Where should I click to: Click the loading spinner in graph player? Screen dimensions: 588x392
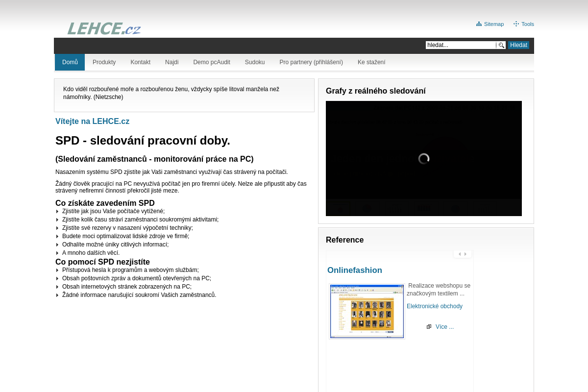[x=424, y=159]
